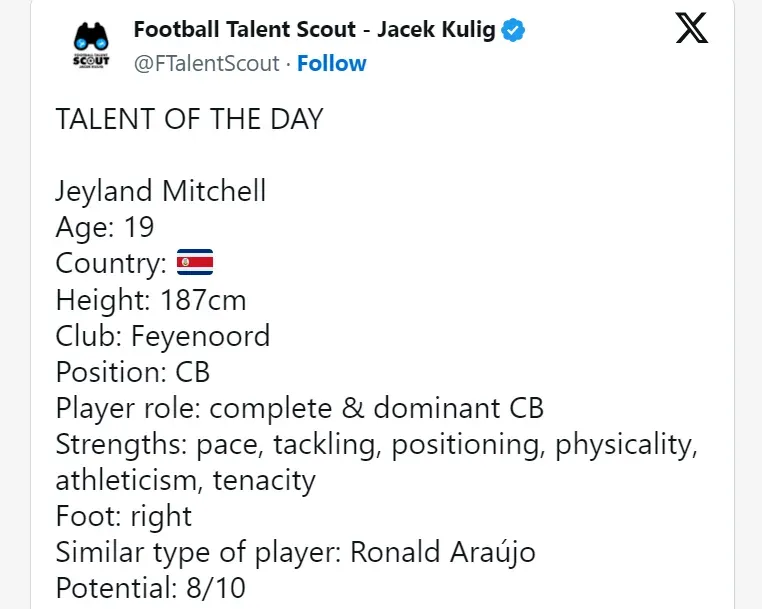Select the Jeyland Mitchell name text
This screenshot has height=609, width=762.
[x=161, y=191]
